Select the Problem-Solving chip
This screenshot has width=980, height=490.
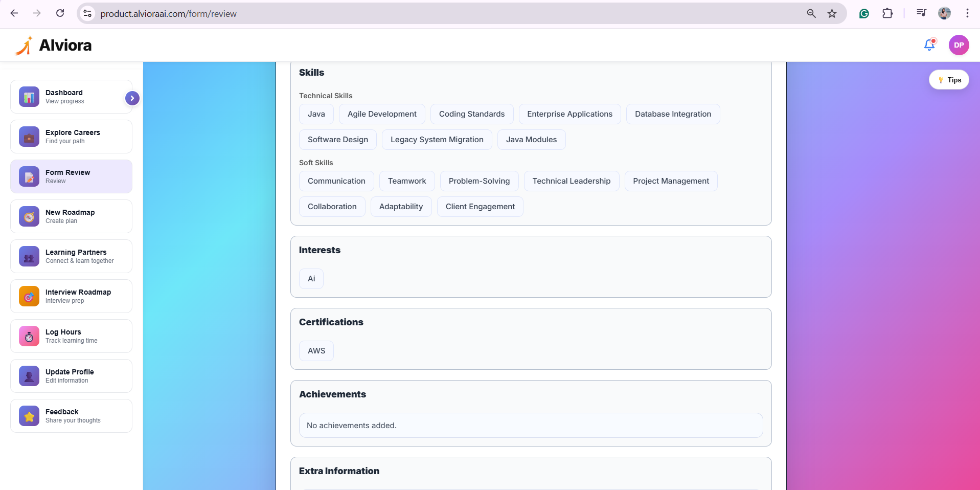coord(479,181)
